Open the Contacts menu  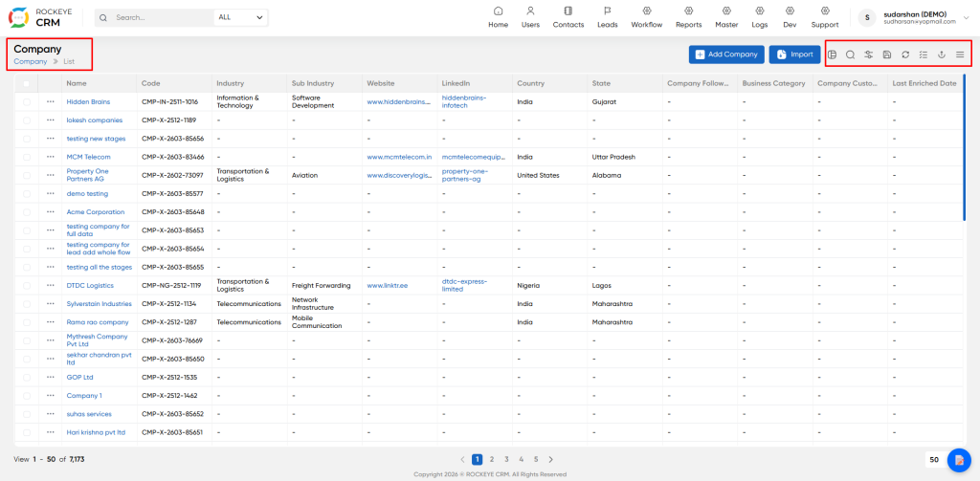[x=568, y=17]
